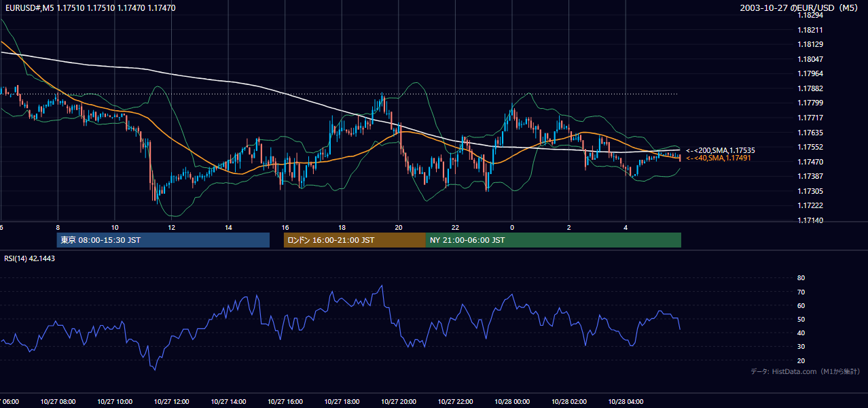Viewport: 868px width, 408px height.
Task: Click hour tick 20 below the price chart
Action: pyautogui.click(x=399, y=227)
